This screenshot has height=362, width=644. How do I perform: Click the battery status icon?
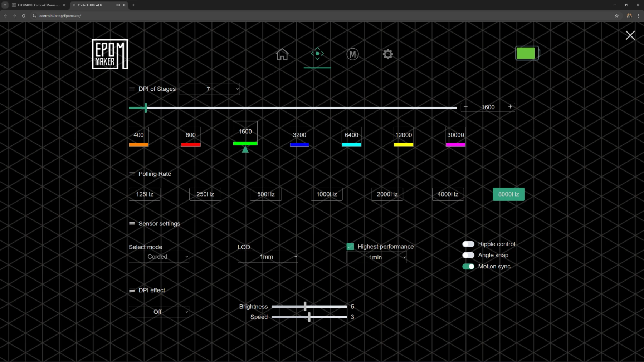(527, 53)
